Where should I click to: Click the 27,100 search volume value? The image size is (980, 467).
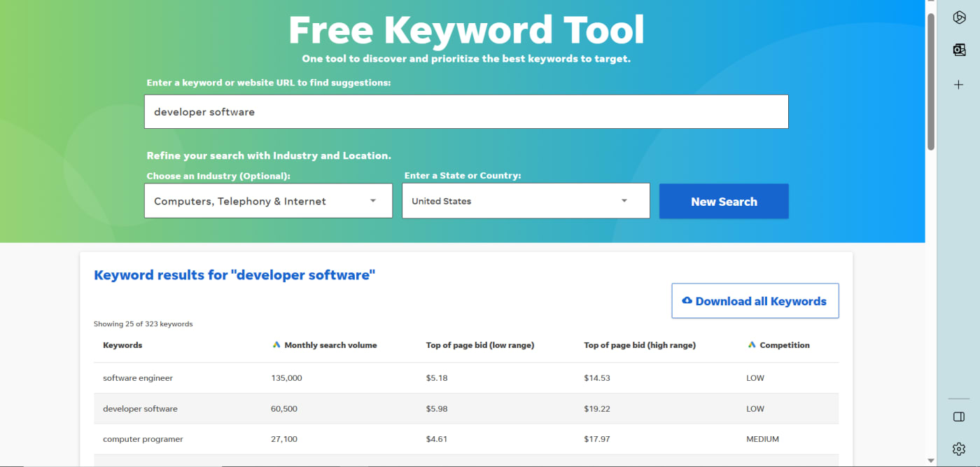click(284, 440)
